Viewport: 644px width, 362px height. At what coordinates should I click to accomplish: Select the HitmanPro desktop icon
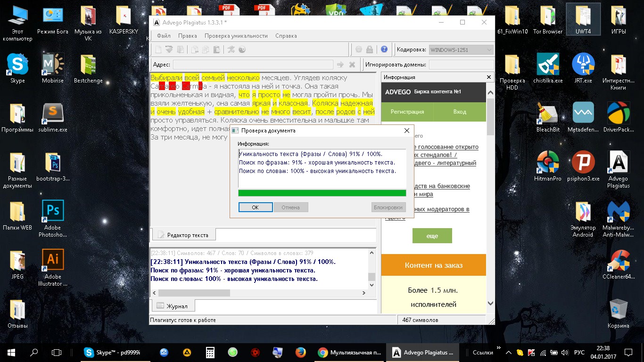548,166
